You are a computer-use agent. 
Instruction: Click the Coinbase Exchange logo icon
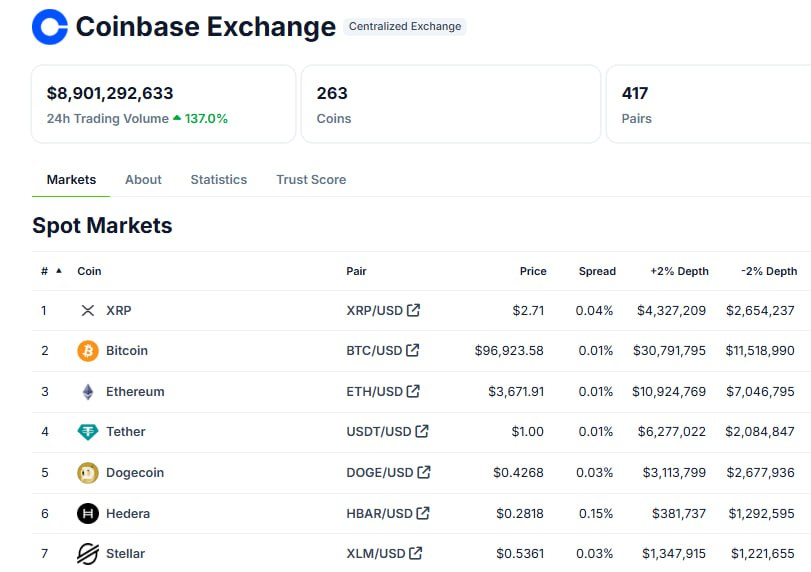50,27
